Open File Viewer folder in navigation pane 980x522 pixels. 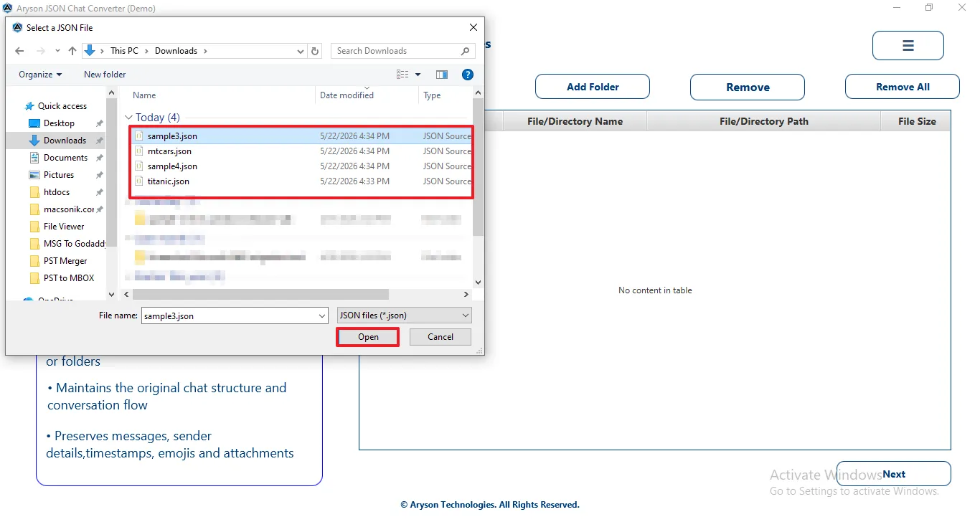coord(64,227)
